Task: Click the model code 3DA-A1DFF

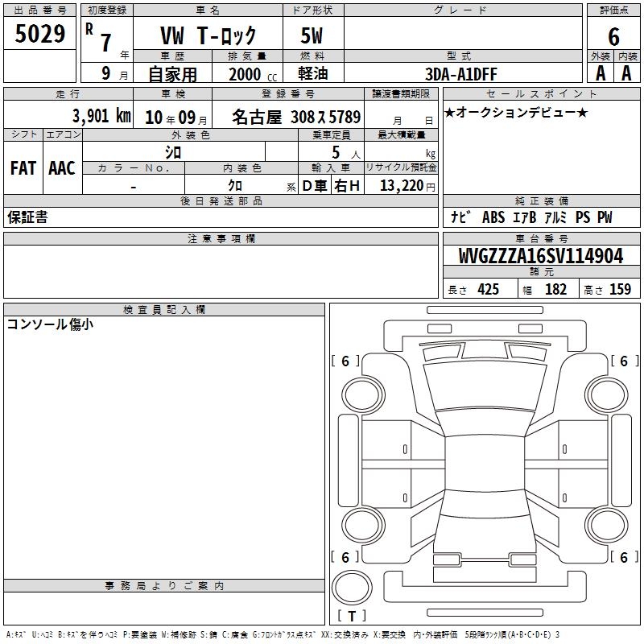Action: pyautogui.click(x=460, y=74)
